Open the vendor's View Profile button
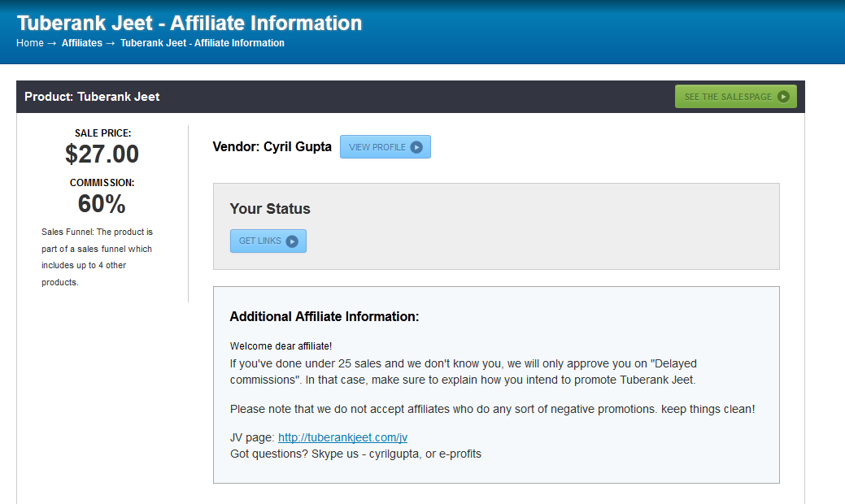The image size is (845, 504). [x=385, y=147]
